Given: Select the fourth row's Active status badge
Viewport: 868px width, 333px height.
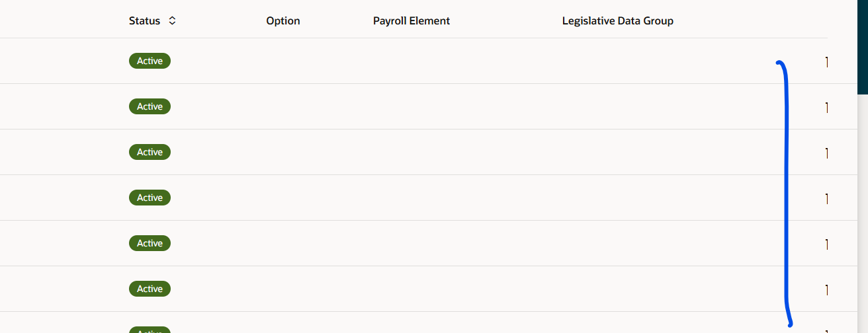Looking at the screenshot, I should (x=150, y=198).
